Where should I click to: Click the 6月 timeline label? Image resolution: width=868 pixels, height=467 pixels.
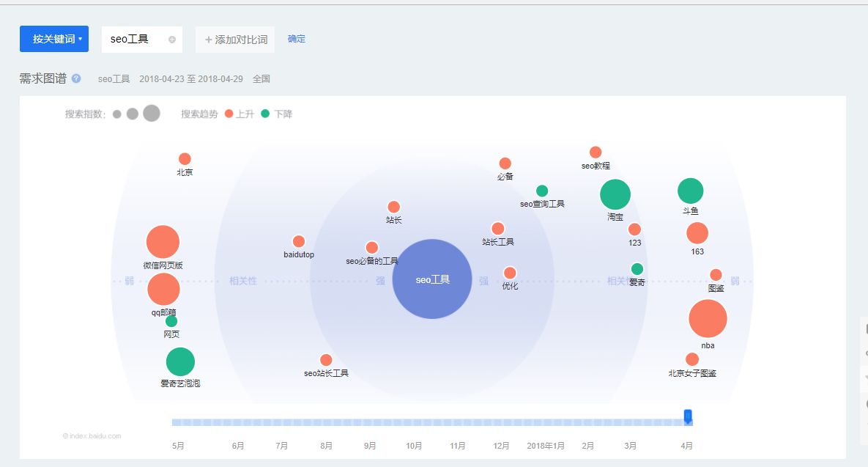tap(238, 446)
